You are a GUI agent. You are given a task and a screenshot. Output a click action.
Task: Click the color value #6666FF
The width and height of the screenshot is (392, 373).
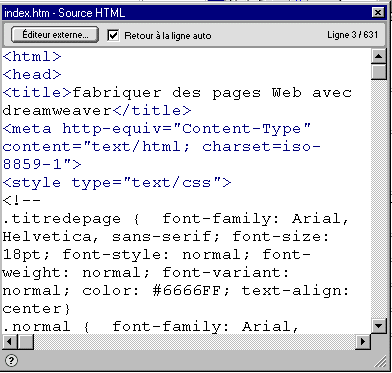click(187, 291)
